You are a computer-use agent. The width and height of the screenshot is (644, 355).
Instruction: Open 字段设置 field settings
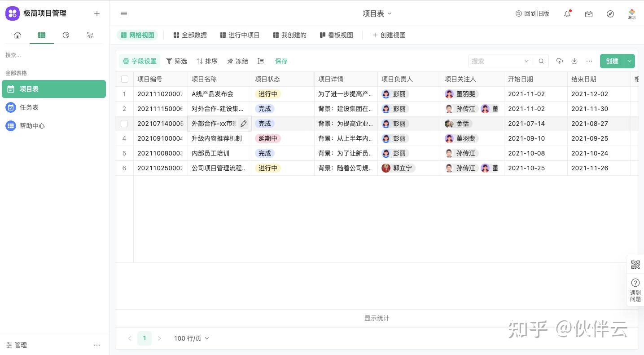coord(140,61)
